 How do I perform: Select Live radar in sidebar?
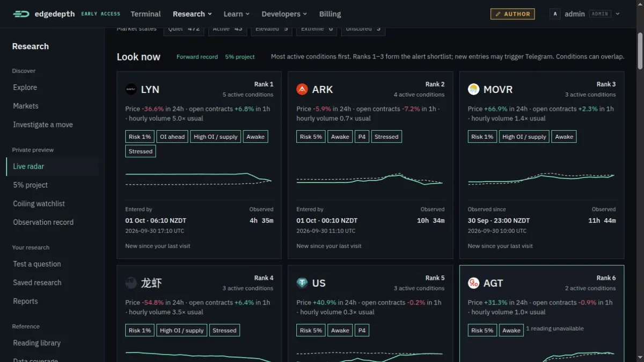pyautogui.click(x=52, y=166)
